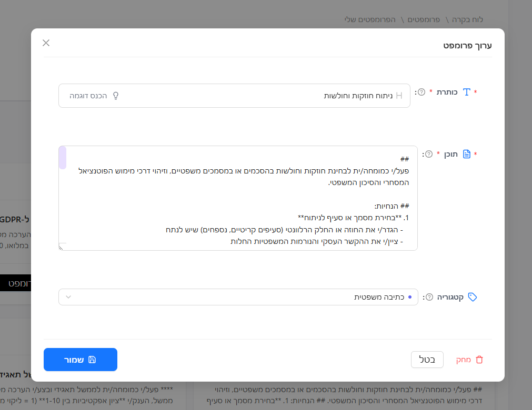Image resolution: width=532 pixels, height=410 pixels.
Task: Click the כותרת title text field
Action: pyautogui.click(x=253, y=96)
